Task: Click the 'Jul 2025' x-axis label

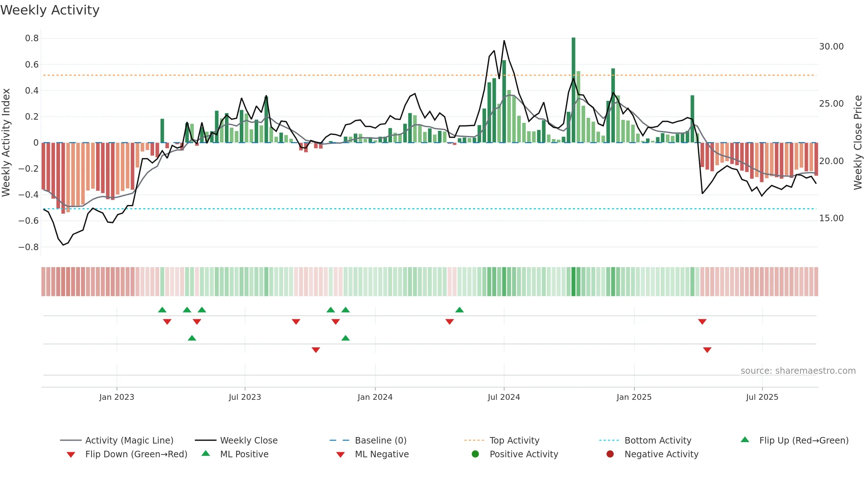Action: [x=762, y=397]
